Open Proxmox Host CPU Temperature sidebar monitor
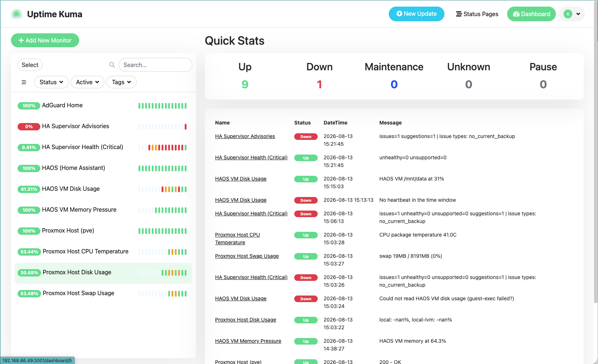The width and height of the screenshot is (598, 364). coord(103,252)
